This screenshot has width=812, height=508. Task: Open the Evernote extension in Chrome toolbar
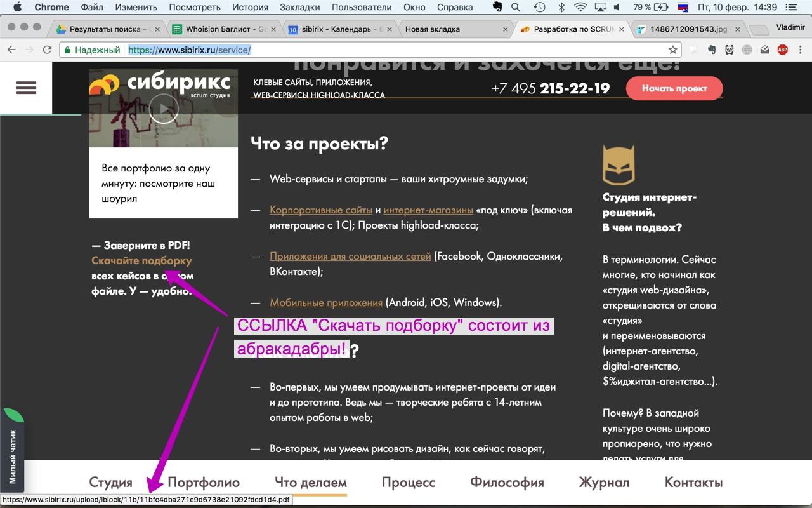[712, 50]
